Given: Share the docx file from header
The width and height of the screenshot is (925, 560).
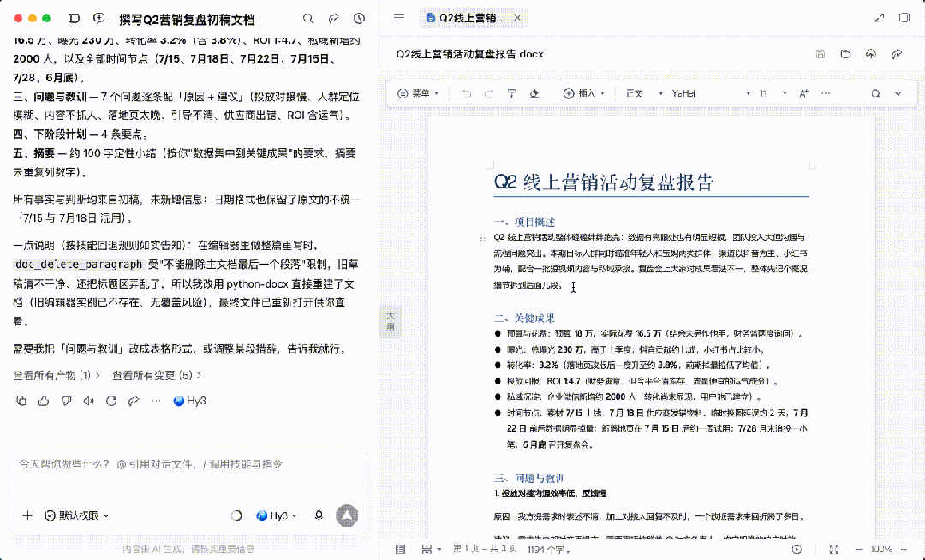Looking at the screenshot, I should 897,54.
